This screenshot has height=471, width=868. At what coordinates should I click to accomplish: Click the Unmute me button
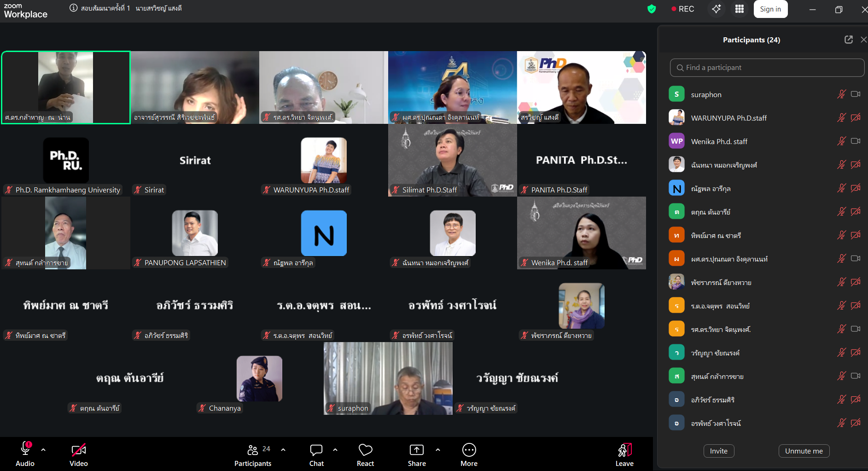pyautogui.click(x=804, y=451)
